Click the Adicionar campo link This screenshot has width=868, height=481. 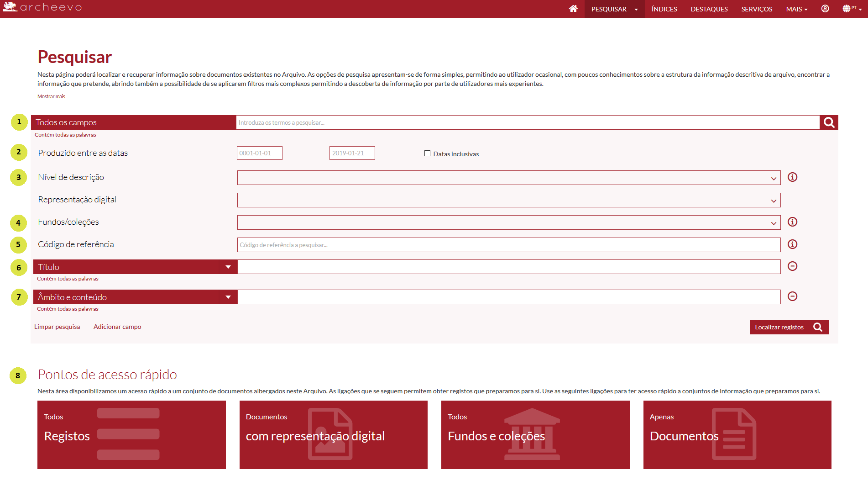(x=117, y=327)
